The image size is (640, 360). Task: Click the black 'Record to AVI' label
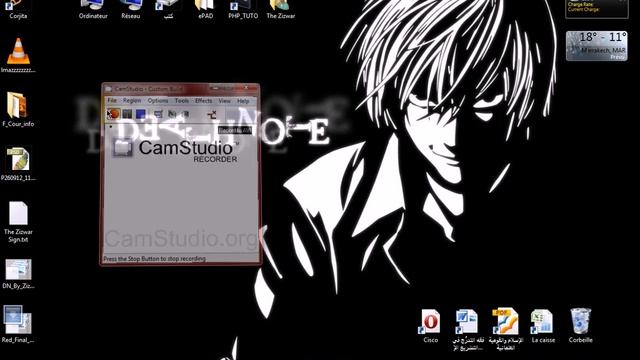[x=235, y=130]
